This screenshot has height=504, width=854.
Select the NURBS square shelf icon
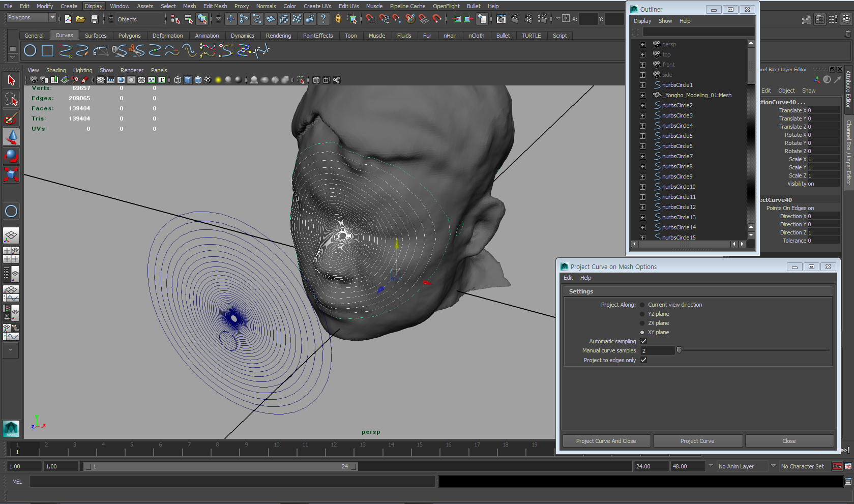point(48,50)
